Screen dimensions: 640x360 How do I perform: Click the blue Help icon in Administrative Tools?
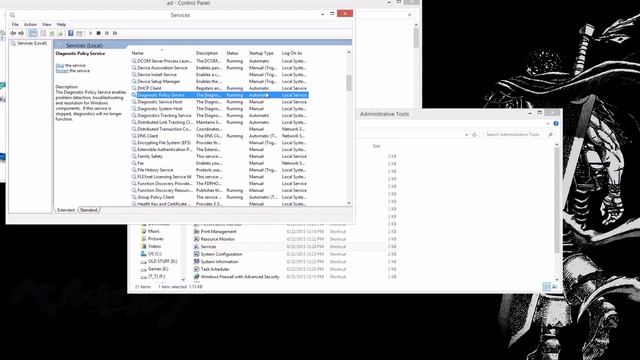click(x=556, y=123)
